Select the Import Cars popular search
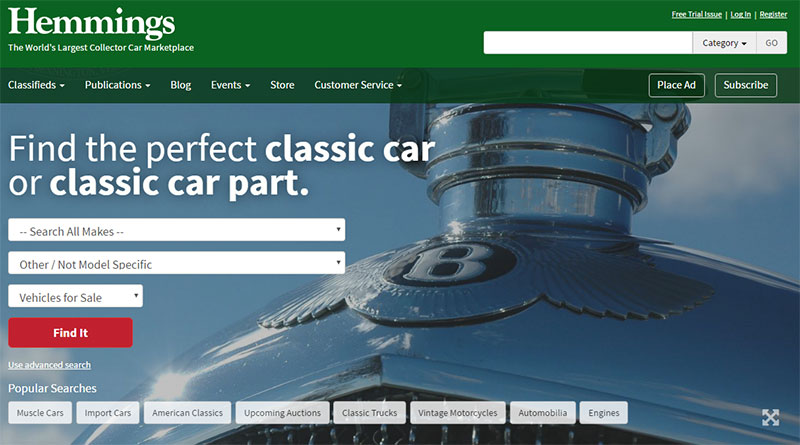800x445 pixels. (108, 413)
